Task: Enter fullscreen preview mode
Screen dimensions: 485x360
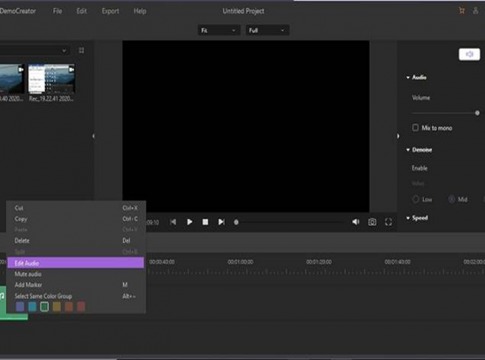Action: (x=388, y=222)
